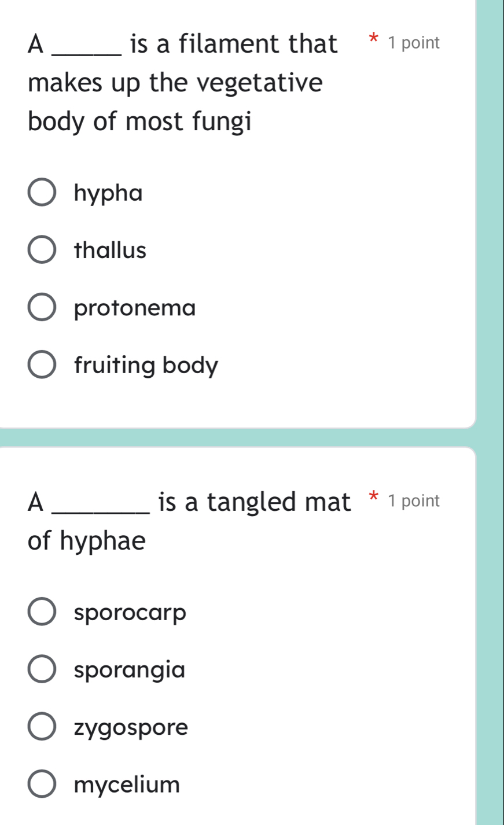Pick the fruiting body radio button
This screenshot has height=825, width=504.
pyautogui.click(x=42, y=366)
